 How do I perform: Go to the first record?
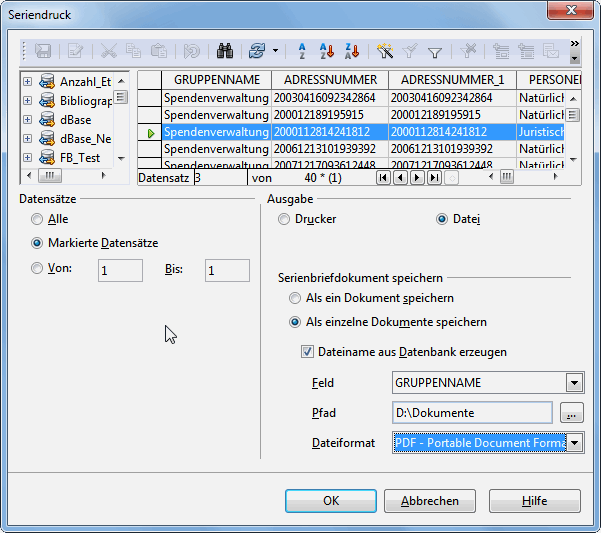(383, 178)
